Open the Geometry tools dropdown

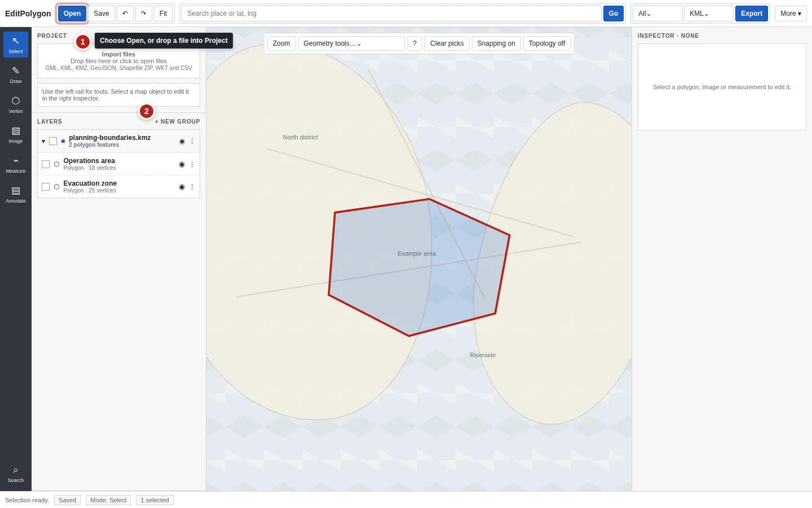click(351, 43)
